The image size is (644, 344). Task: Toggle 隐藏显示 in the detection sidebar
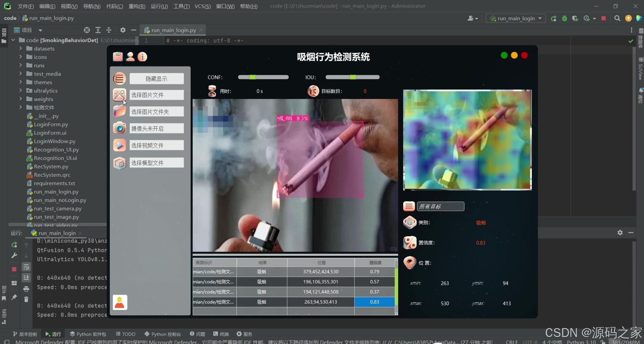(156, 78)
